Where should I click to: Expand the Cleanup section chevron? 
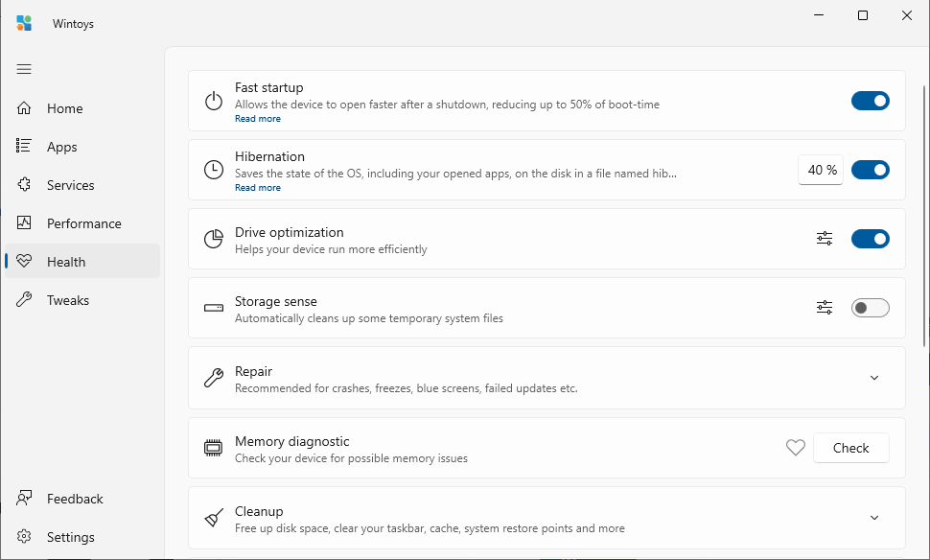pos(874,518)
